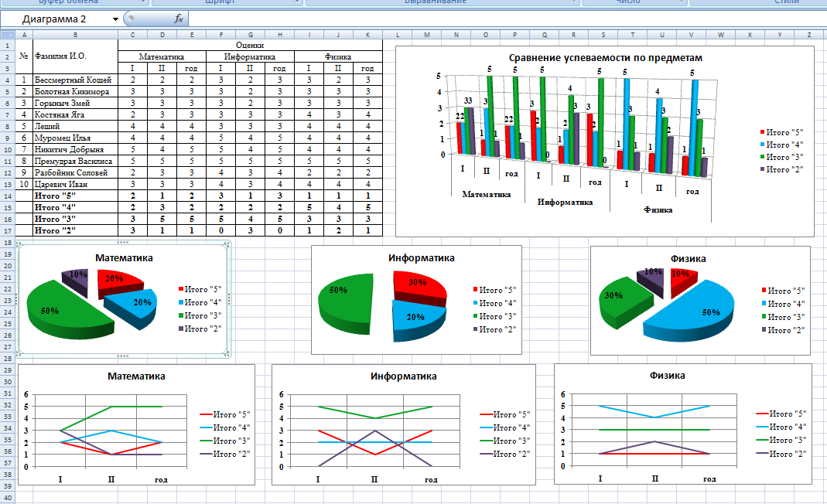The image size is (827, 504).
Task: Click the Select All corner of the sheet
Action: pyautogui.click(x=8, y=35)
